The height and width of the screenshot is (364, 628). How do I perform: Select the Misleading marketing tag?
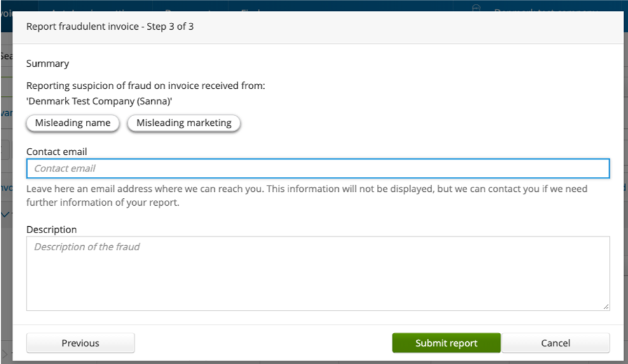tap(184, 123)
